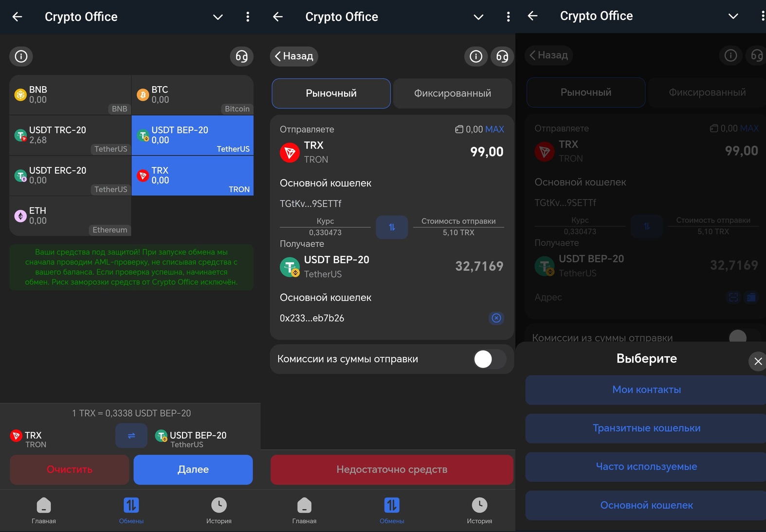Switch to the bright Фиксированный tab
Image resolution: width=766 pixels, height=532 pixels.
pos(452,93)
